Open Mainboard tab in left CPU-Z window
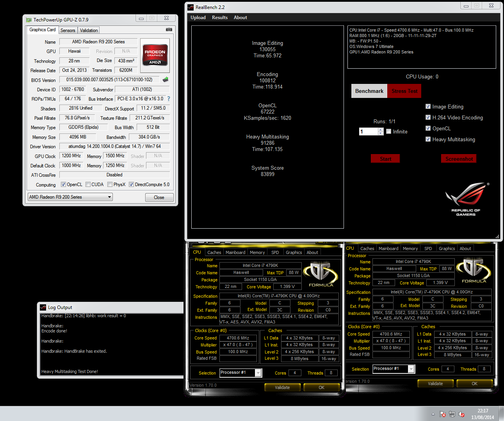The height and width of the screenshot is (421, 504). (235, 252)
